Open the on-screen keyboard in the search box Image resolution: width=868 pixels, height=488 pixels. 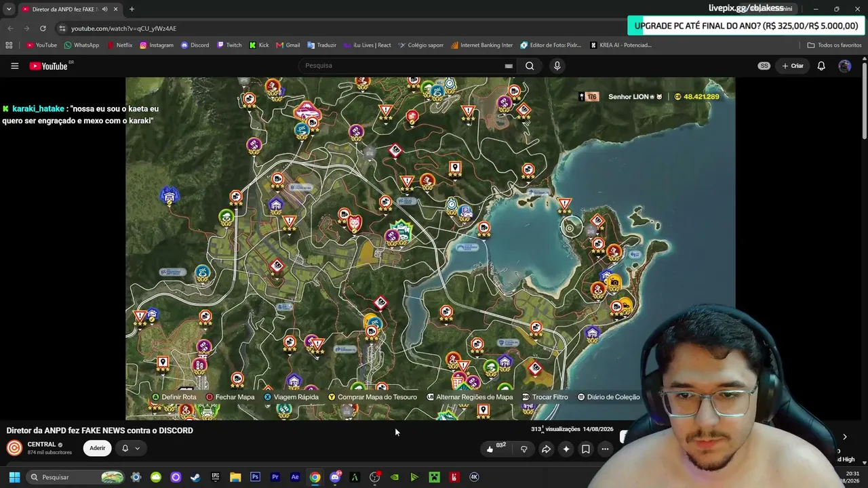tap(509, 66)
